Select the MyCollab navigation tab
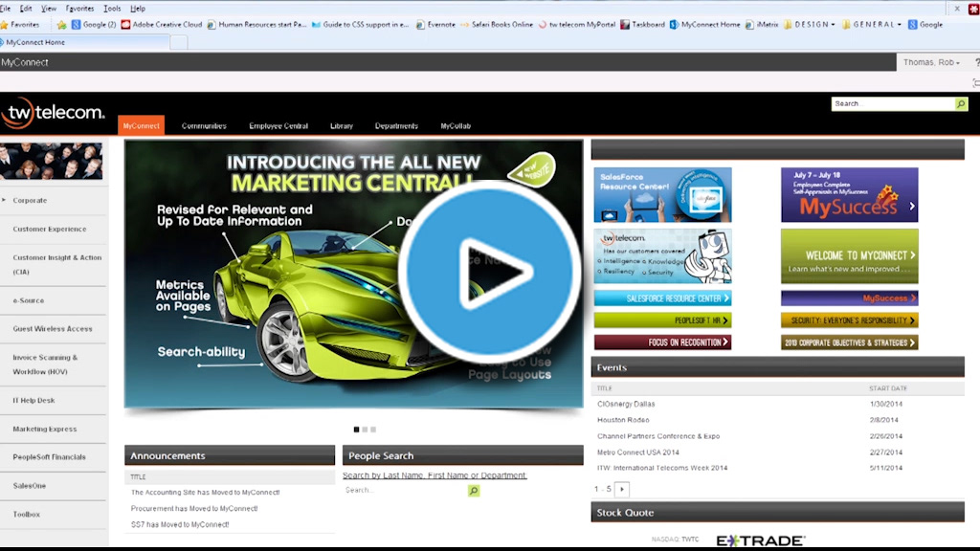Screen dimensions: 980x551 click(x=456, y=125)
